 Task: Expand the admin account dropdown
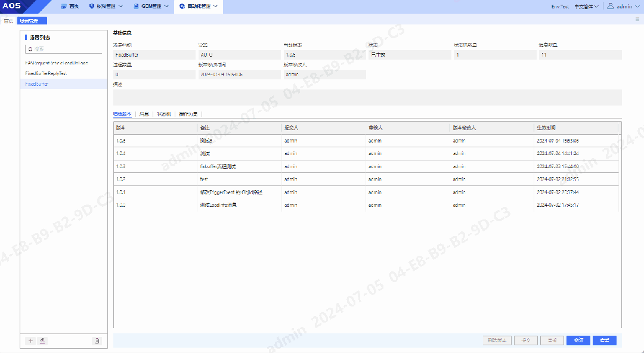[624, 7]
